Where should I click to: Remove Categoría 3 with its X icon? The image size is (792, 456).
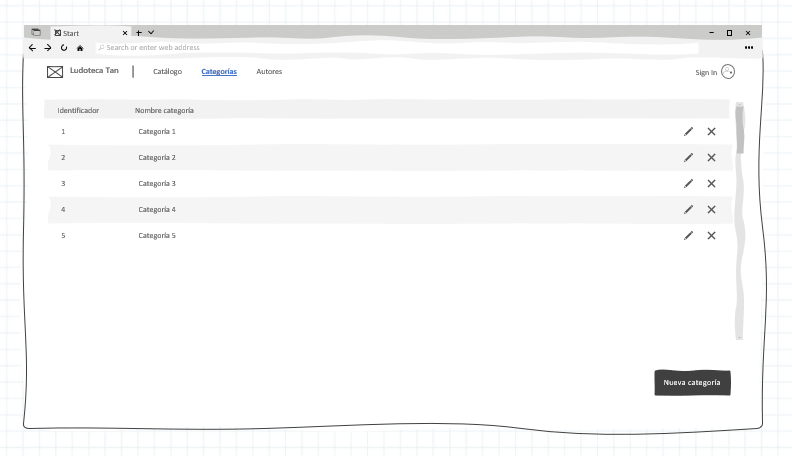point(711,183)
